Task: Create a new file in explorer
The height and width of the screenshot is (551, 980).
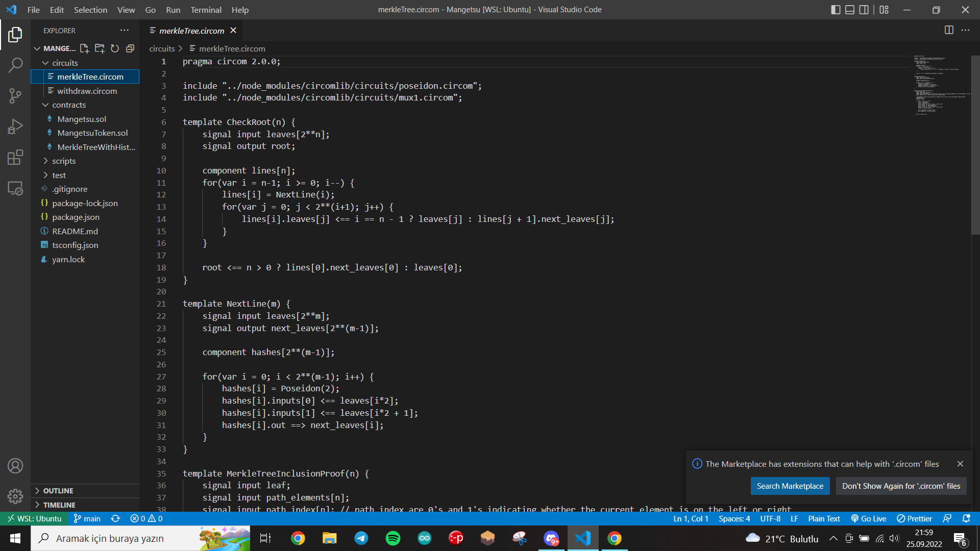Action: click(x=84, y=48)
